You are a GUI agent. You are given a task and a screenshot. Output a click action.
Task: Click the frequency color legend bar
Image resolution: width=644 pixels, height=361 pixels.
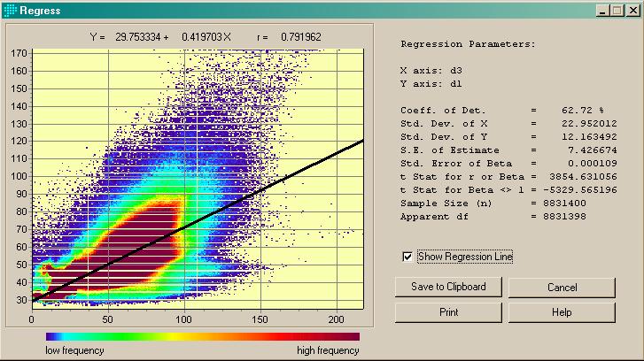point(203,337)
